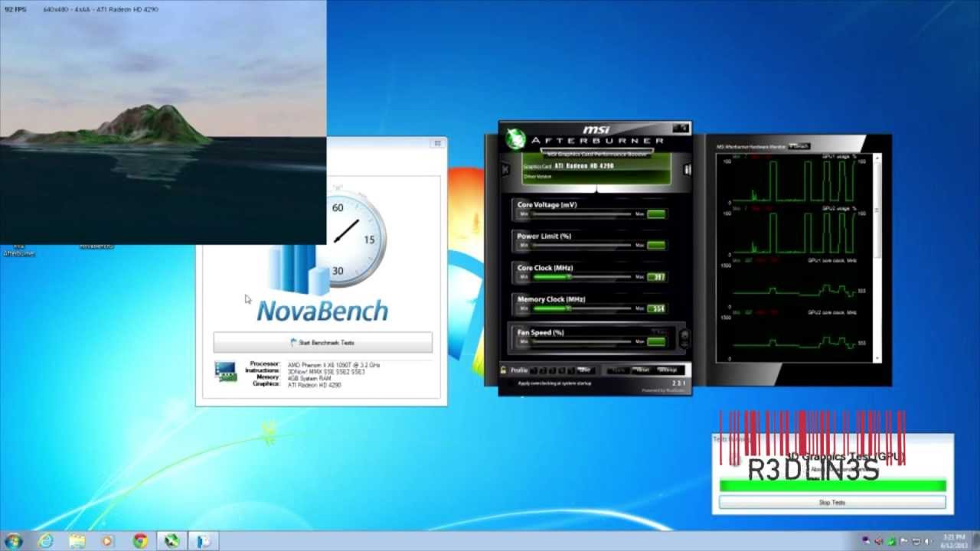Click the ATI Radeon HD 4290 graphics card label
Screen dimensions: 980x551
tap(584, 165)
